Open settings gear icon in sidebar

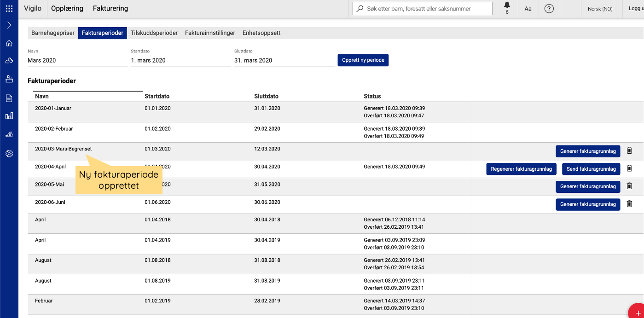click(9, 154)
